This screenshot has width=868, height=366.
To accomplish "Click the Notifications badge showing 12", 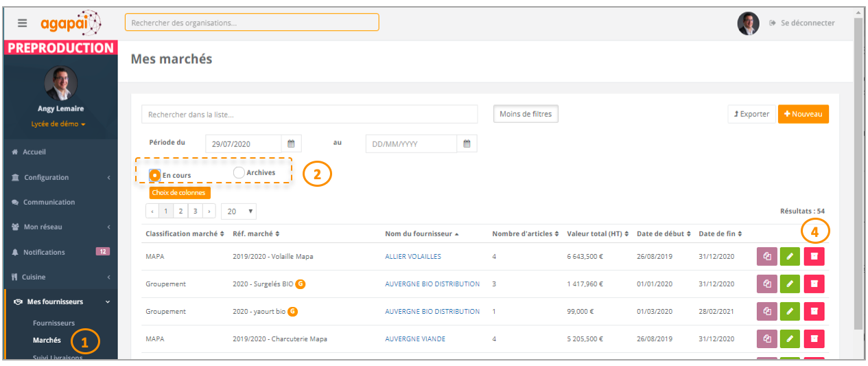I will [102, 251].
